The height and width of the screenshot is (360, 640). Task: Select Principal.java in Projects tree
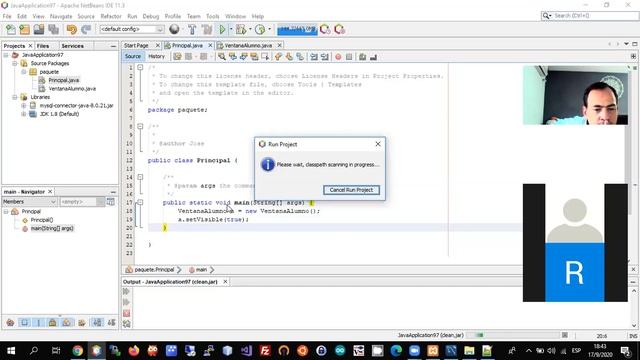tap(64, 80)
